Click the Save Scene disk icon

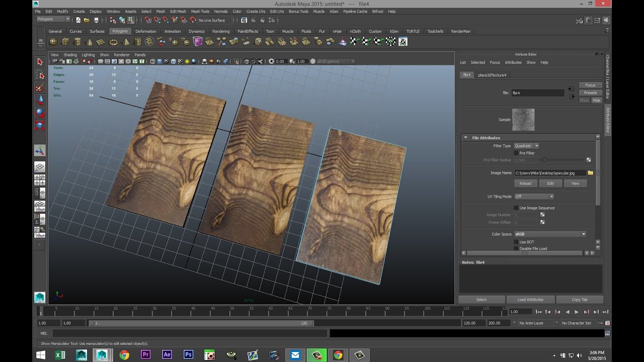click(96, 20)
